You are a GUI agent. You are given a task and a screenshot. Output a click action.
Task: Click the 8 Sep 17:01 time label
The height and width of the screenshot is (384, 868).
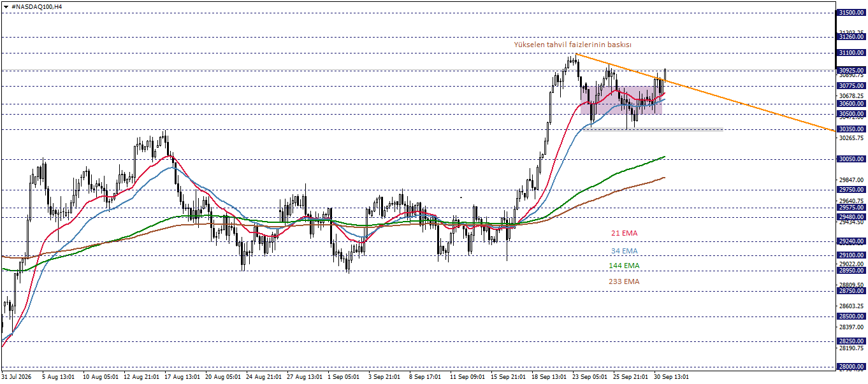click(426, 377)
